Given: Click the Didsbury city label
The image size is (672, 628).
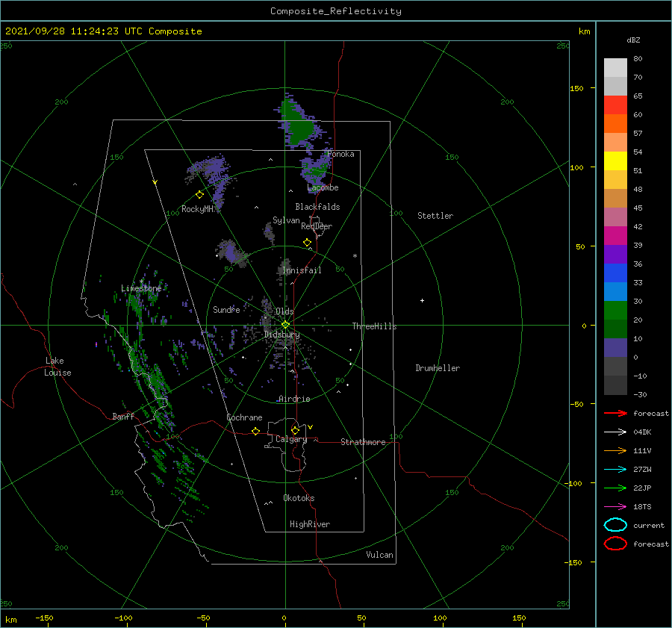Looking at the screenshot, I should [x=281, y=335].
